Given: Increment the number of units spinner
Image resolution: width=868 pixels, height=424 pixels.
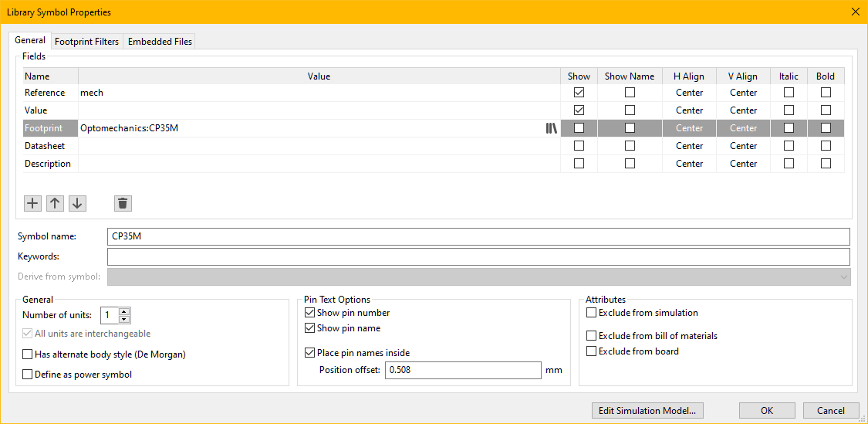Looking at the screenshot, I should [125, 311].
